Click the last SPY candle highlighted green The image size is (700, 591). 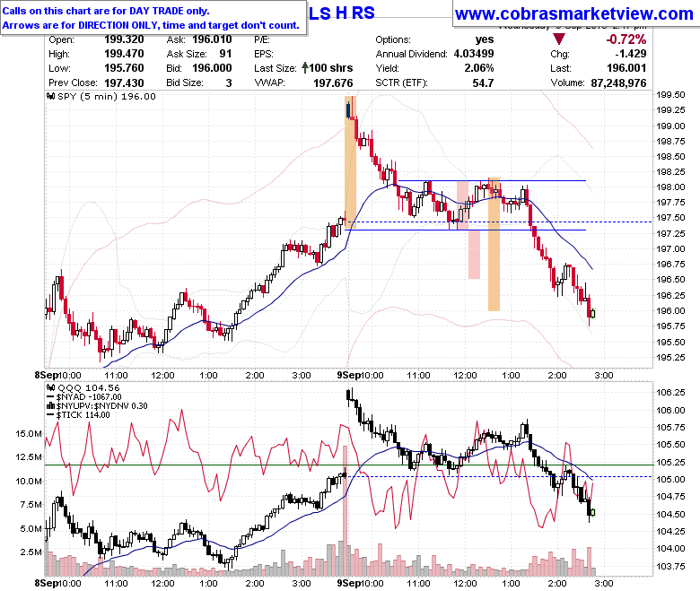tap(592, 313)
